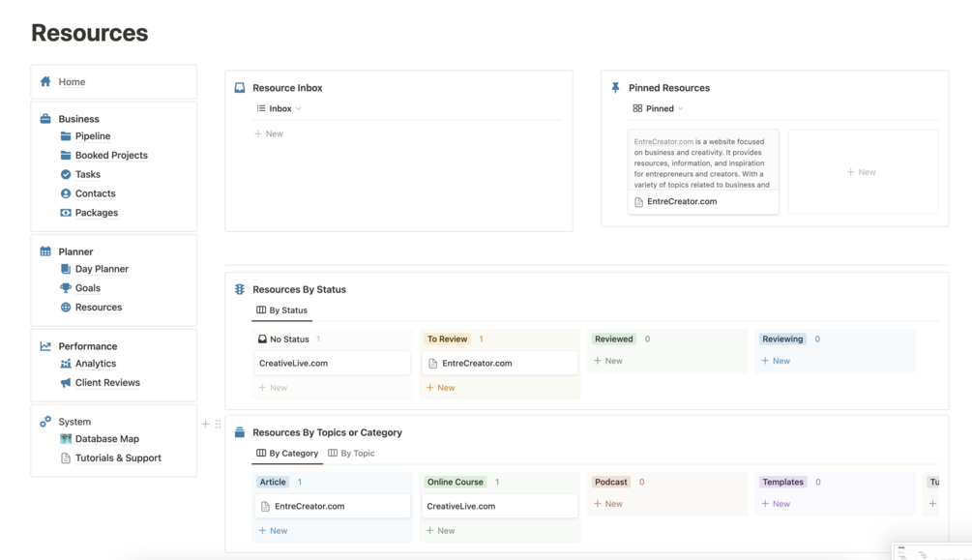Click the plus icon to add block

click(205, 424)
